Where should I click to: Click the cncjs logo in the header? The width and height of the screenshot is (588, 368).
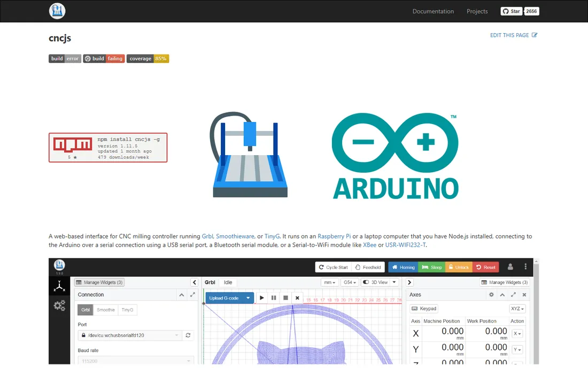[57, 11]
